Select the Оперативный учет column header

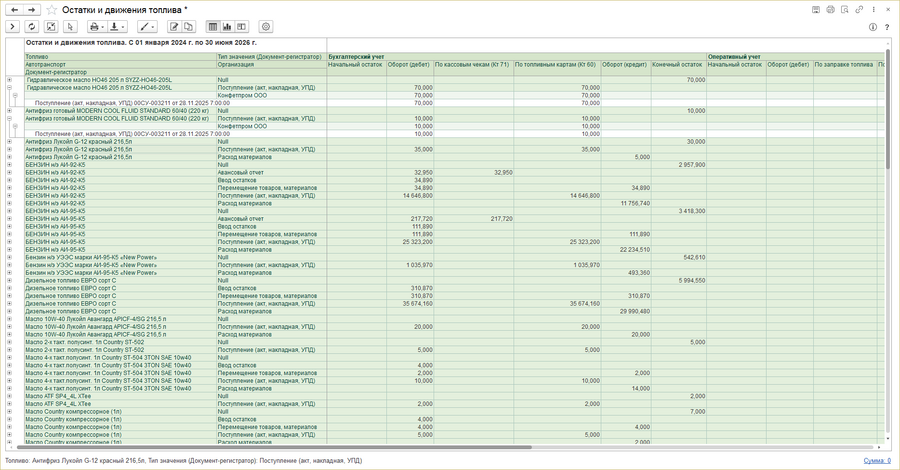(796, 57)
